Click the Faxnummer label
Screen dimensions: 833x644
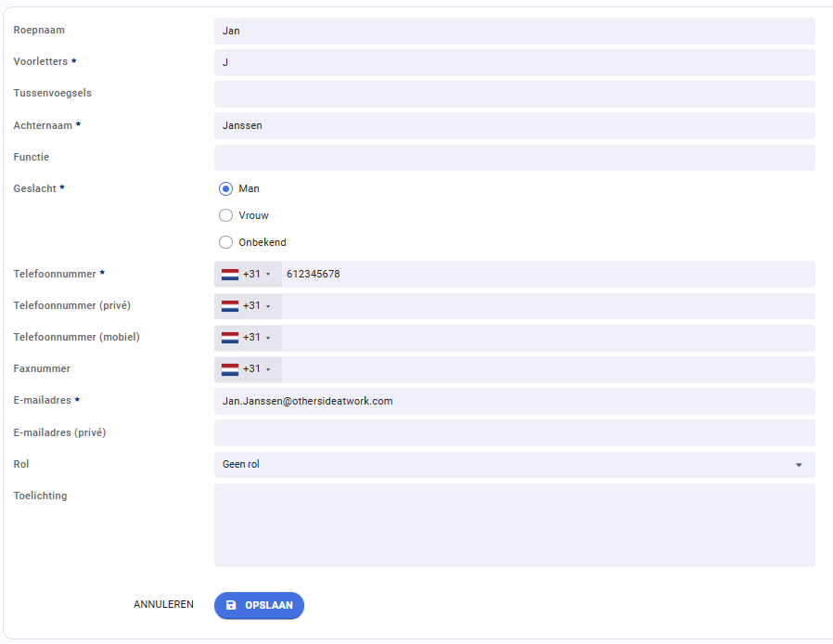[x=42, y=368]
